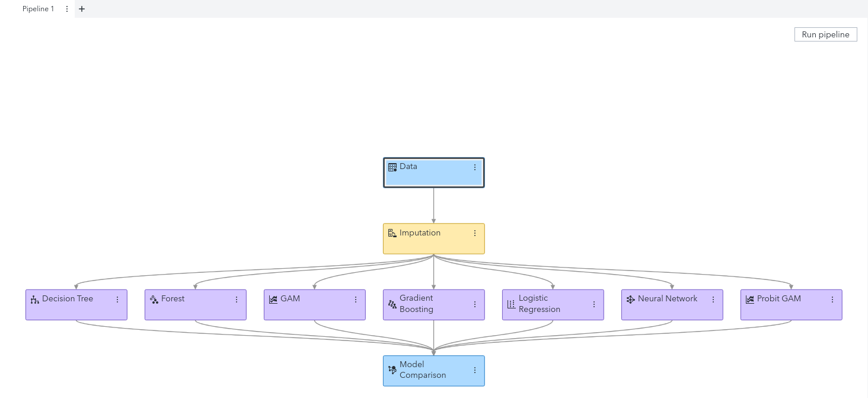Click the Model Comparison node icon

click(392, 370)
